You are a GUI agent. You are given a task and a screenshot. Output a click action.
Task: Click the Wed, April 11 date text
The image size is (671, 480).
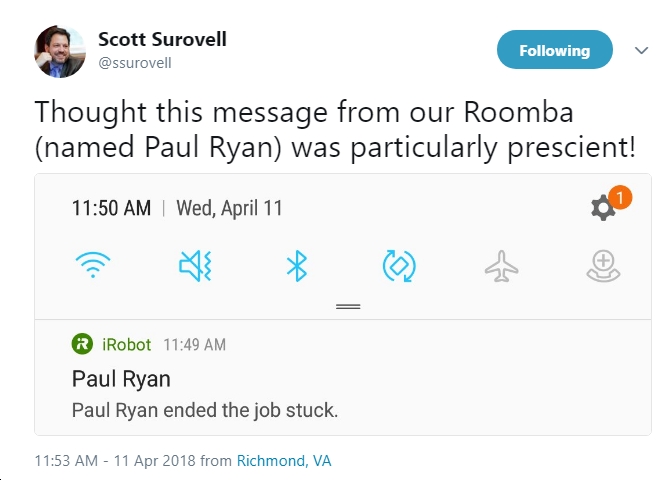coord(229,208)
